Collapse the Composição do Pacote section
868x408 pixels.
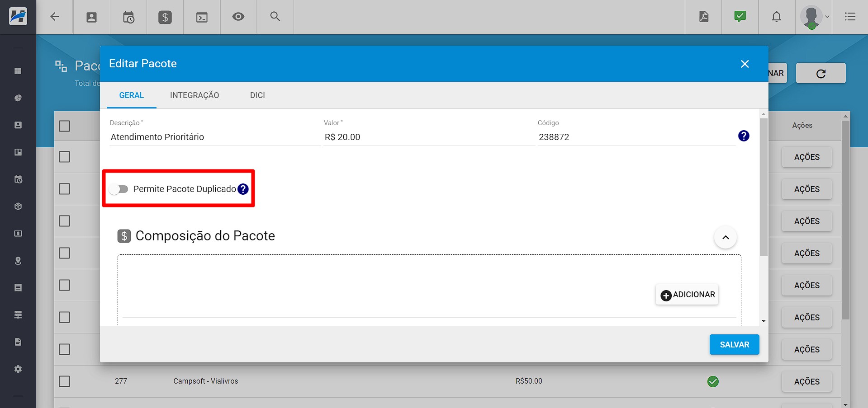pos(726,238)
